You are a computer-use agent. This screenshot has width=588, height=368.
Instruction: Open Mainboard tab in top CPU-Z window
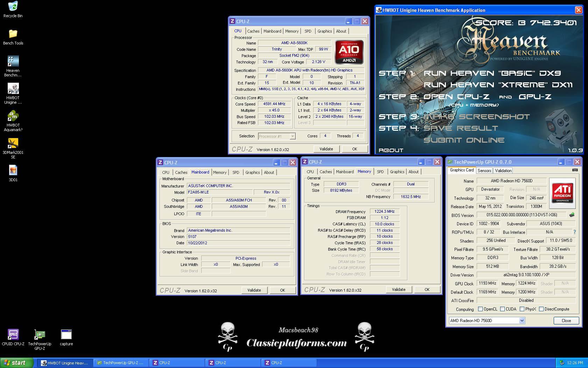pyautogui.click(x=272, y=31)
